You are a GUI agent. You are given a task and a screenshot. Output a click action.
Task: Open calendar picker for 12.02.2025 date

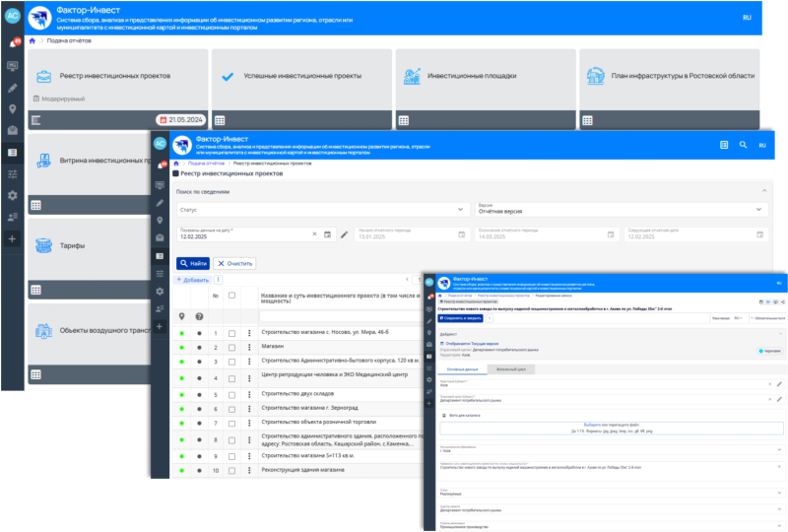pyautogui.click(x=328, y=234)
